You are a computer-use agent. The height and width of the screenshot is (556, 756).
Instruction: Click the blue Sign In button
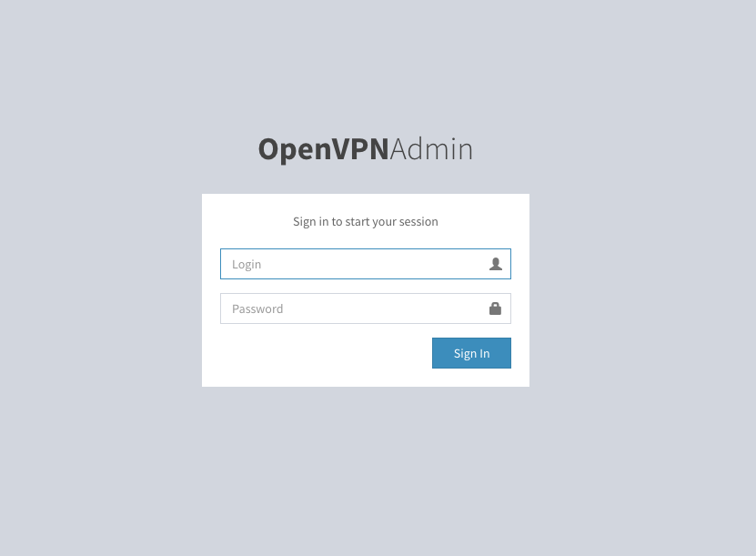point(471,353)
